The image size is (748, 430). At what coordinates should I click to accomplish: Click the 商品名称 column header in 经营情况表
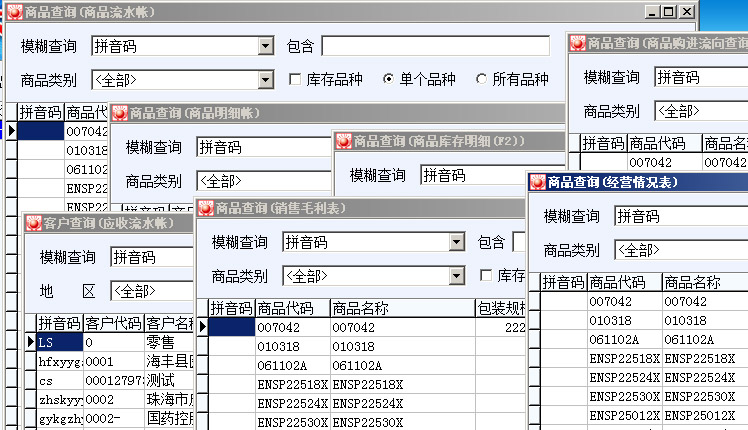tap(692, 283)
